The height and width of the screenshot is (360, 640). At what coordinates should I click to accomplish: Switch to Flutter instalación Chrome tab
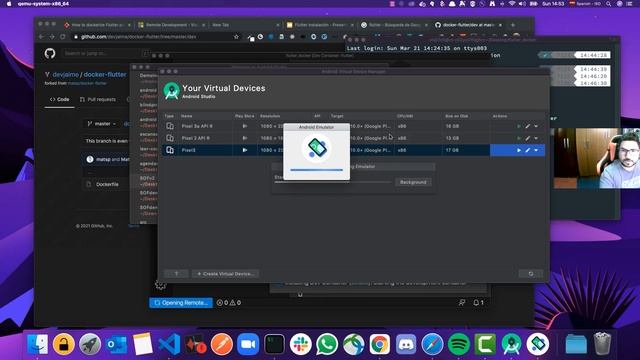click(320, 25)
